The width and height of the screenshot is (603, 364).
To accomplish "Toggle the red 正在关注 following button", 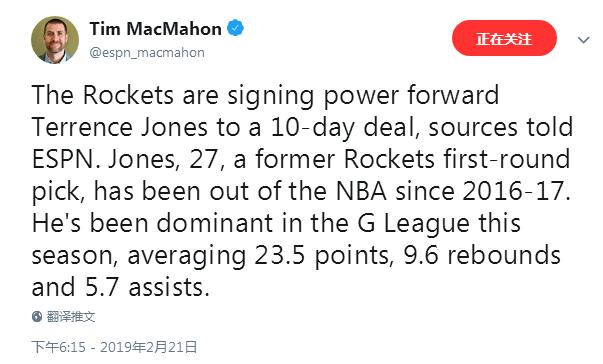I will point(504,38).
